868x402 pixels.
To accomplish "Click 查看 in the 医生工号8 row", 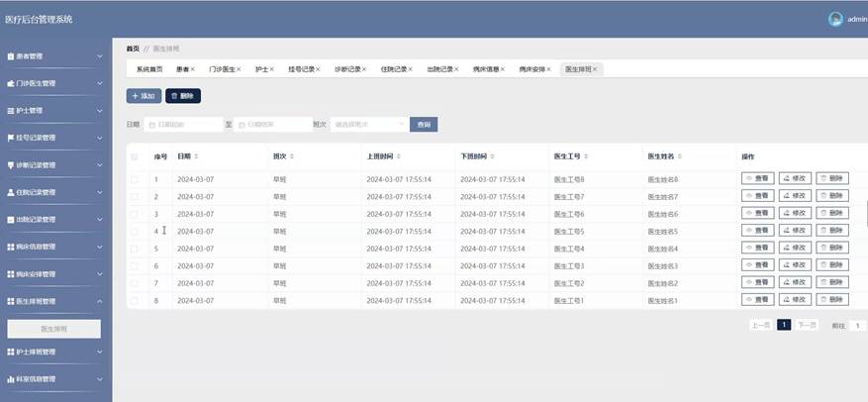I will coord(758,178).
